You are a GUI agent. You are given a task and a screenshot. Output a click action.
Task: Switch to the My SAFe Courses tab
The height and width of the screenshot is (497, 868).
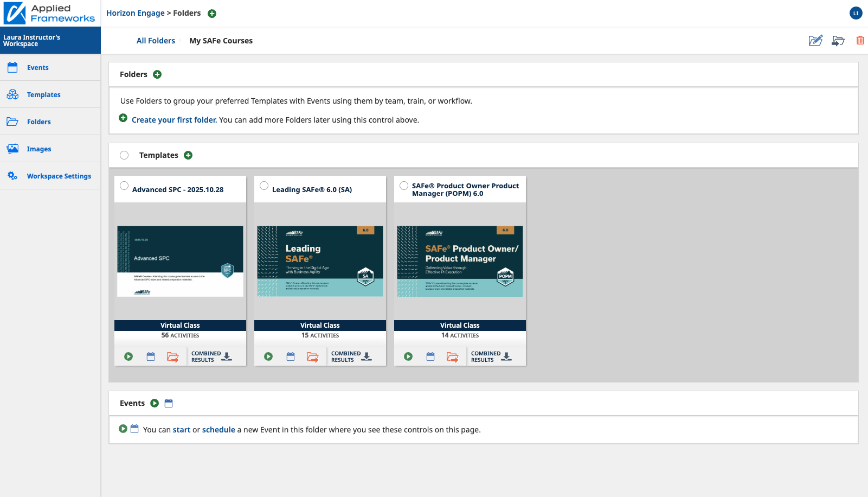(x=221, y=41)
